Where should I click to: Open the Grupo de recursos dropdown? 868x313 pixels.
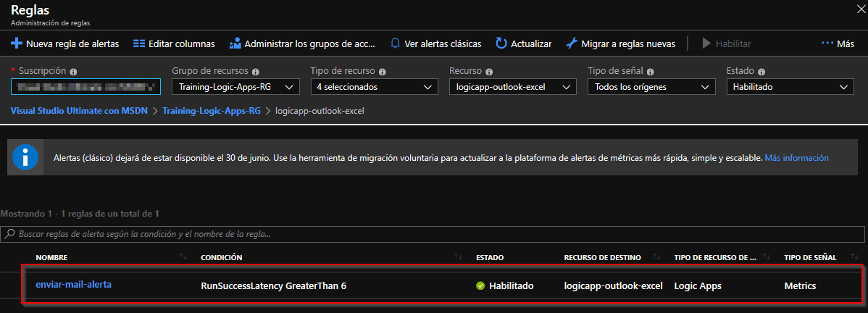(x=235, y=87)
